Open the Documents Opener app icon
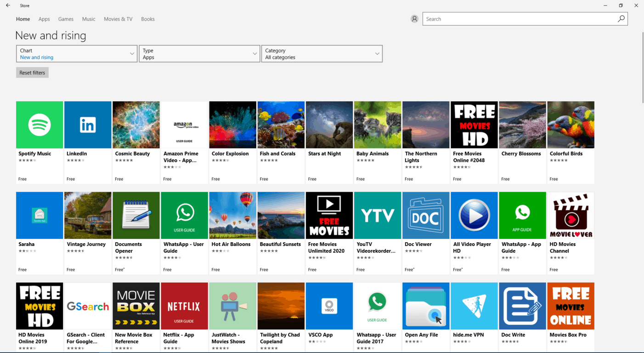The width and height of the screenshot is (644, 353). pos(136,216)
